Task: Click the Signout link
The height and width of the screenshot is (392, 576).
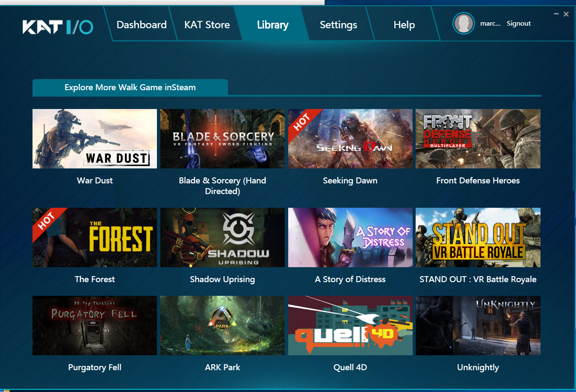Action: click(x=519, y=24)
